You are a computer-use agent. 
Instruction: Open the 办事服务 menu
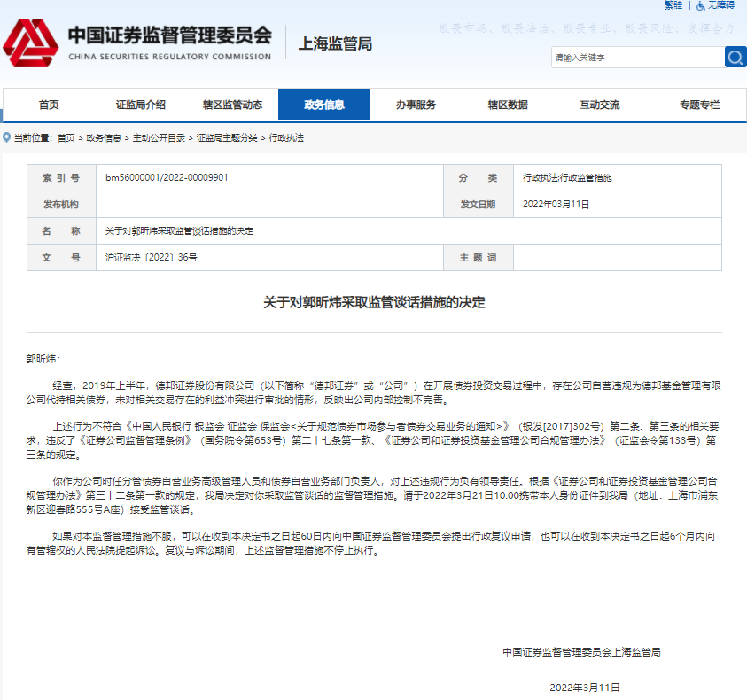[415, 104]
